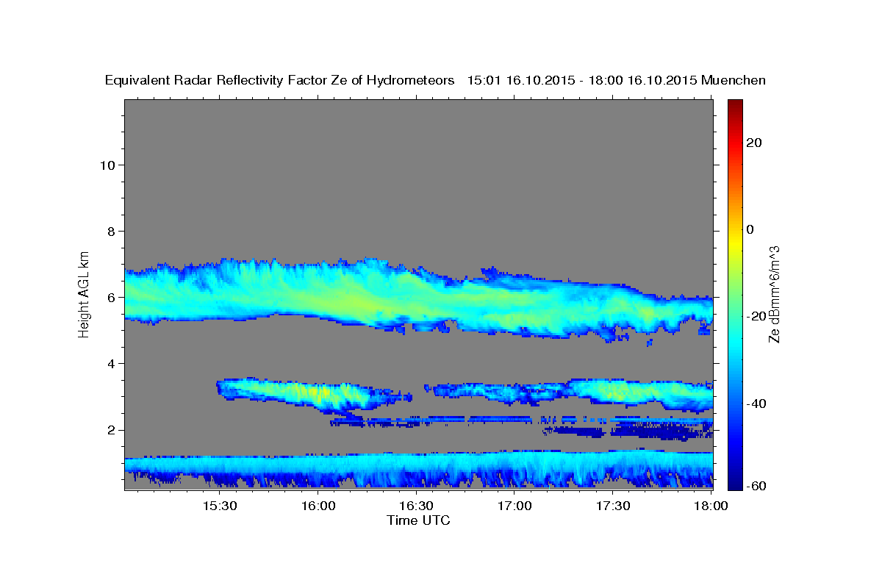This screenshot has width=882, height=588.
Task: Click the upper cloud layer near 6 km
Action: tap(419, 300)
